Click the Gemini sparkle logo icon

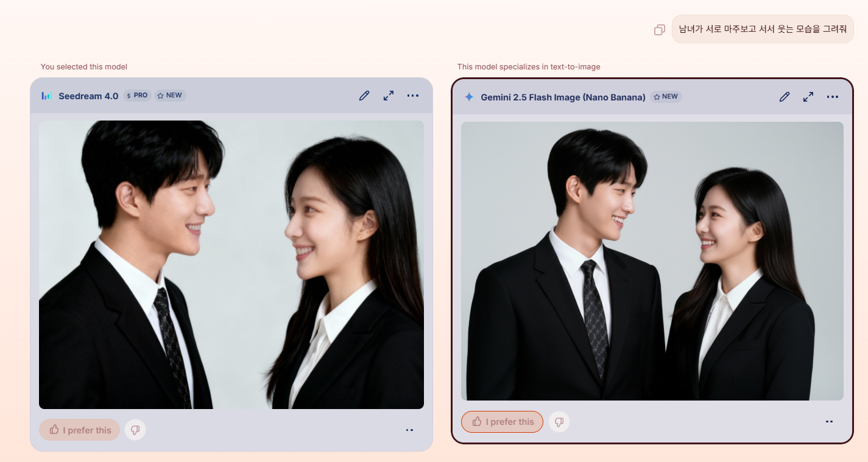coord(469,97)
